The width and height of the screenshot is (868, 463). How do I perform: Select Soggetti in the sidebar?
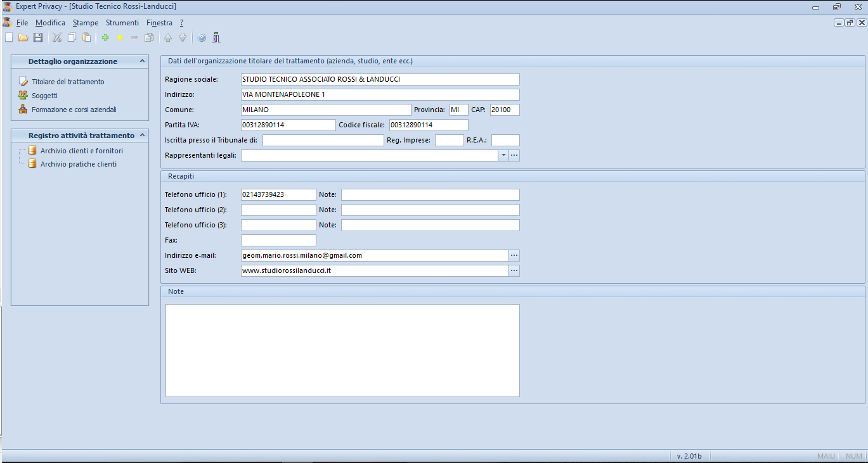coord(44,96)
